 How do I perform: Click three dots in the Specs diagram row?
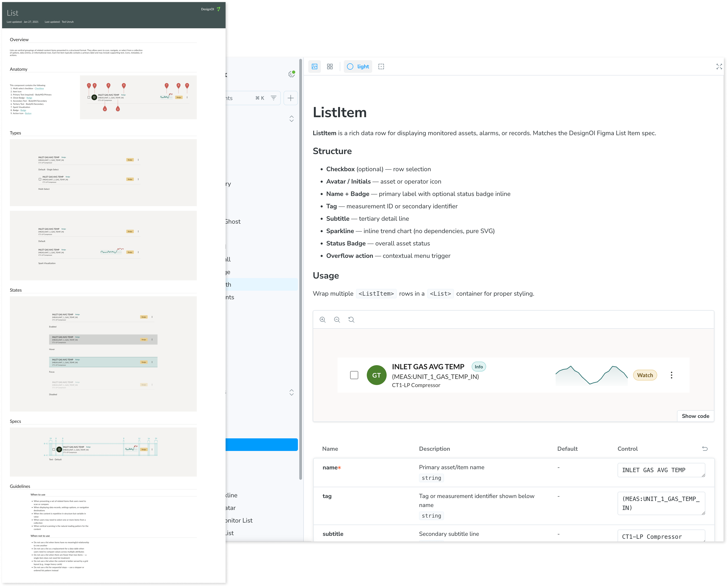(152, 449)
